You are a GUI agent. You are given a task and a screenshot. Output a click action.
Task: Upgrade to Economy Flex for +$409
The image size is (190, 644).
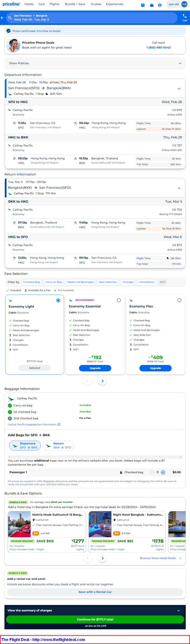point(155,368)
